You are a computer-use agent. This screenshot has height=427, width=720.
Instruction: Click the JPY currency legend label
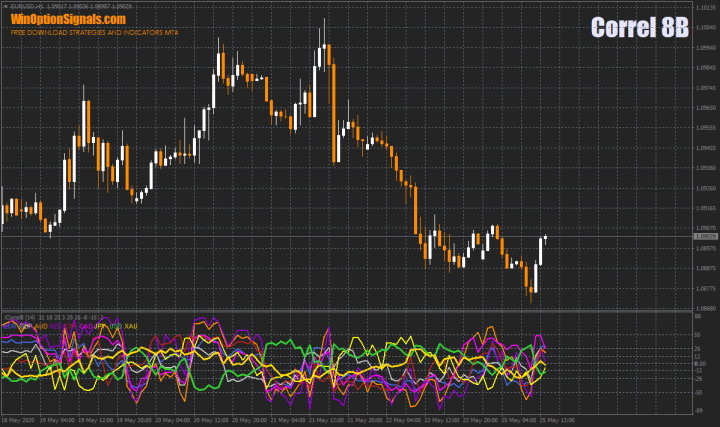pos(101,326)
